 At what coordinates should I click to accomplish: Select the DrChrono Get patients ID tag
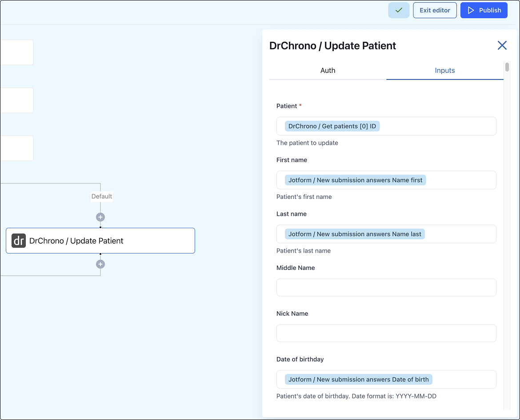332,126
